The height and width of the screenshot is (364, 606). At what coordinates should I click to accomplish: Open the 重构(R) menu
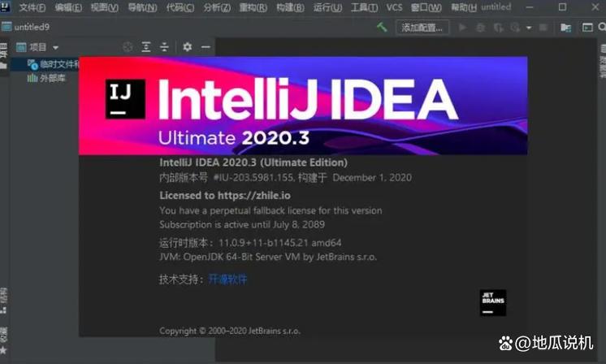pos(253,7)
